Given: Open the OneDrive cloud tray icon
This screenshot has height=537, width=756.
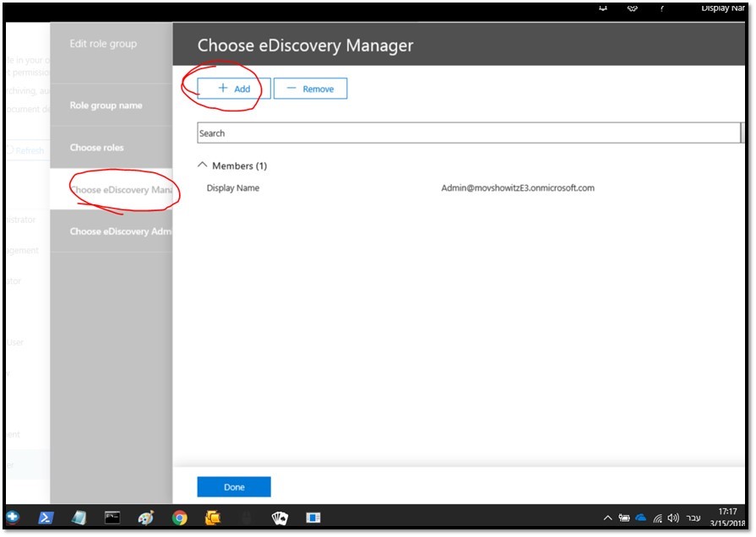Looking at the screenshot, I should tap(641, 518).
